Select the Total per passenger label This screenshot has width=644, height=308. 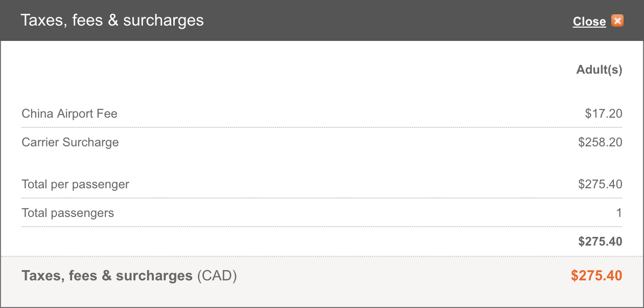[75, 184]
